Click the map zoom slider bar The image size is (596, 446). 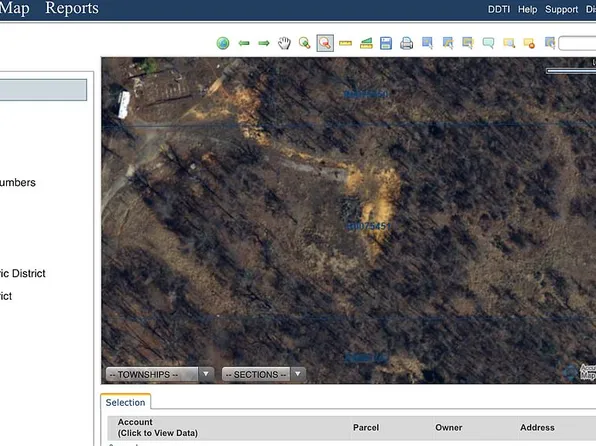[x=571, y=71]
